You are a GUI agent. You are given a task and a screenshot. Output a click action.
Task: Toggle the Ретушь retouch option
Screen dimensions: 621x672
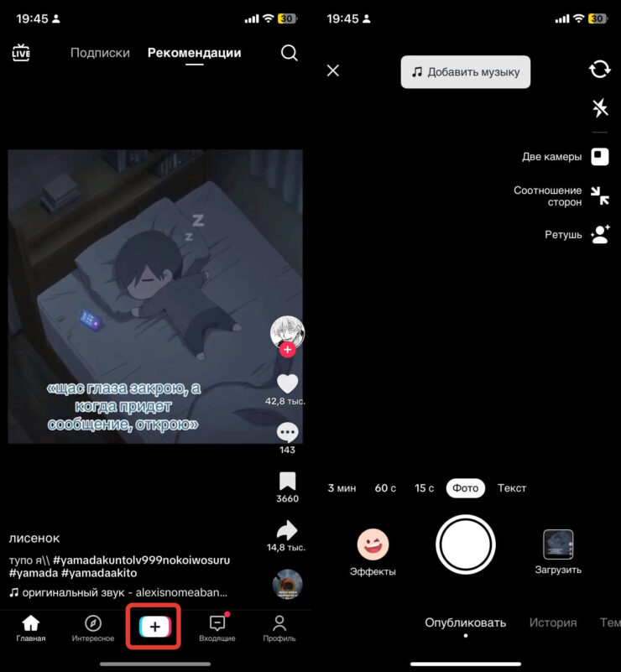pos(599,235)
